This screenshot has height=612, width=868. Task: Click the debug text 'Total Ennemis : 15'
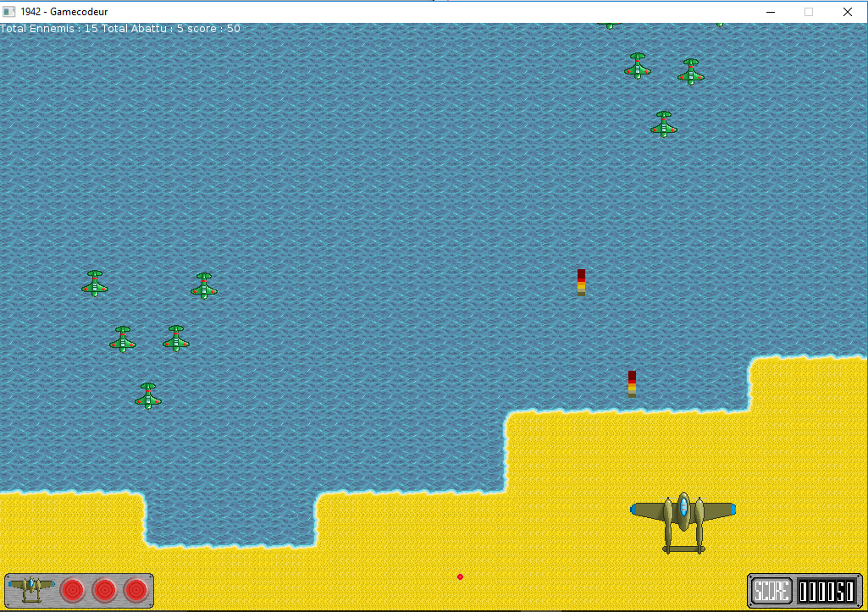pos(49,28)
